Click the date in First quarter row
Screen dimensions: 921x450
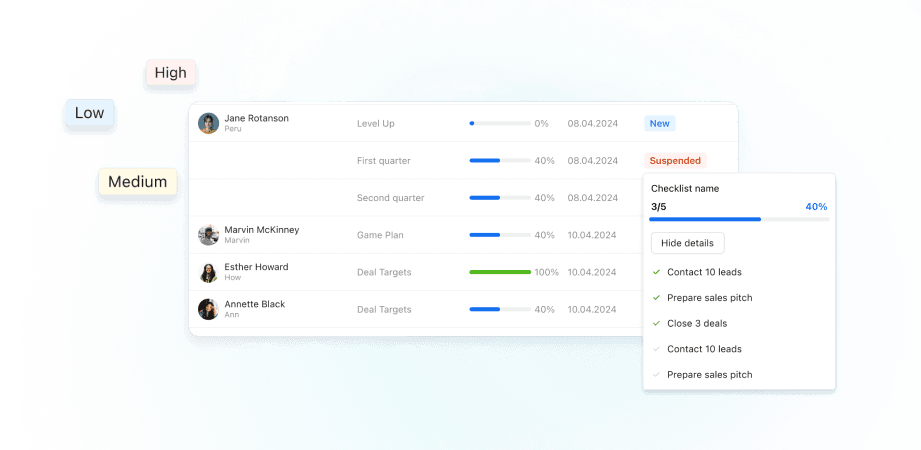point(593,161)
